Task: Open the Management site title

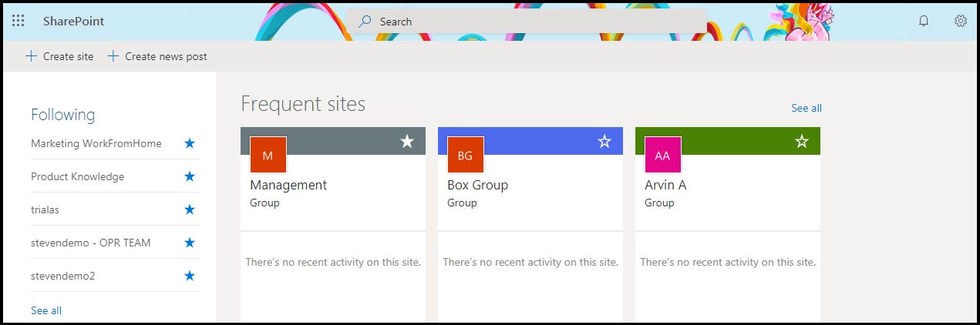Action: 288,185
